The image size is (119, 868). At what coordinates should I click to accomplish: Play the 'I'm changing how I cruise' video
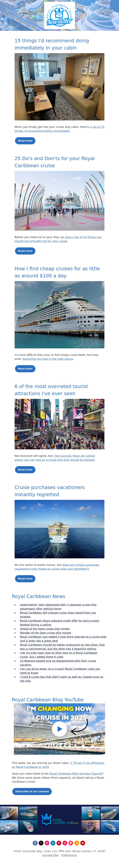[x=59, y=729]
